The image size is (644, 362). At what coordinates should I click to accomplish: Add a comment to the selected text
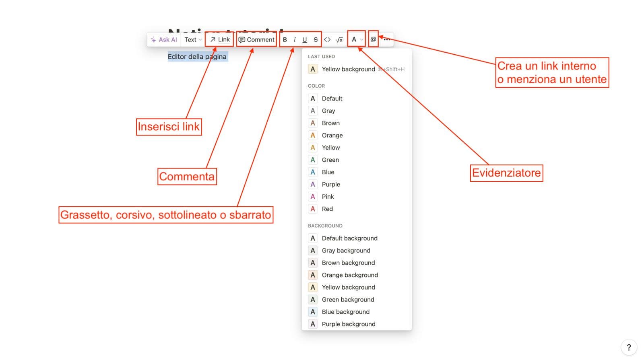coord(256,39)
